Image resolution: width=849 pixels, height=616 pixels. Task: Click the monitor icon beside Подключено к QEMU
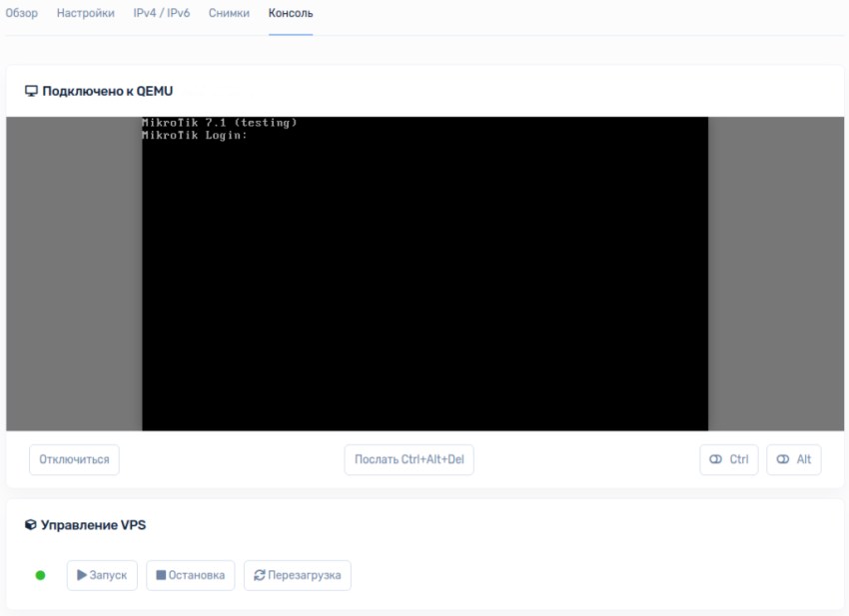pyautogui.click(x=31, y=91)
